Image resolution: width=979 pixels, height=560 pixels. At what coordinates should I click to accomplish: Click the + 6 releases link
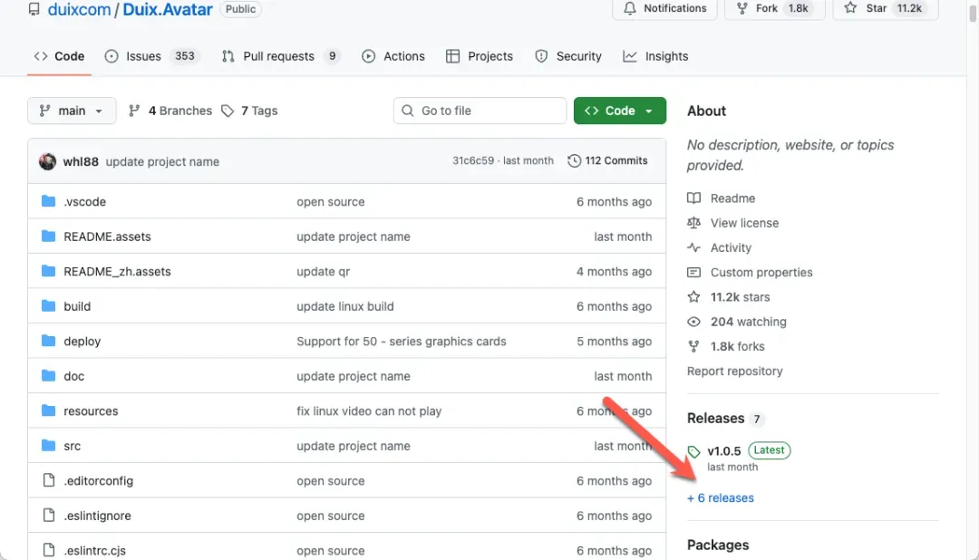click(721, 498)
